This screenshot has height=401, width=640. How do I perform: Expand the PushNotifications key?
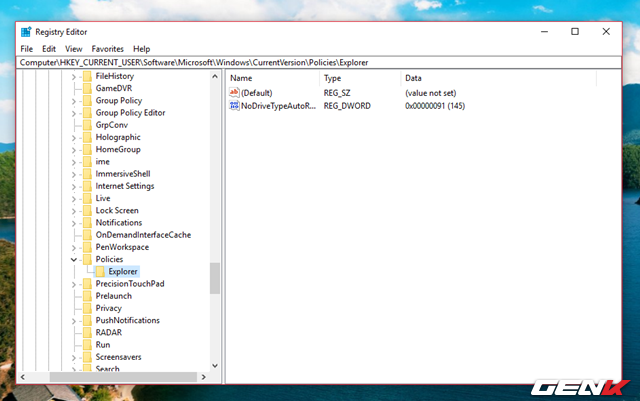coord(74,321)
